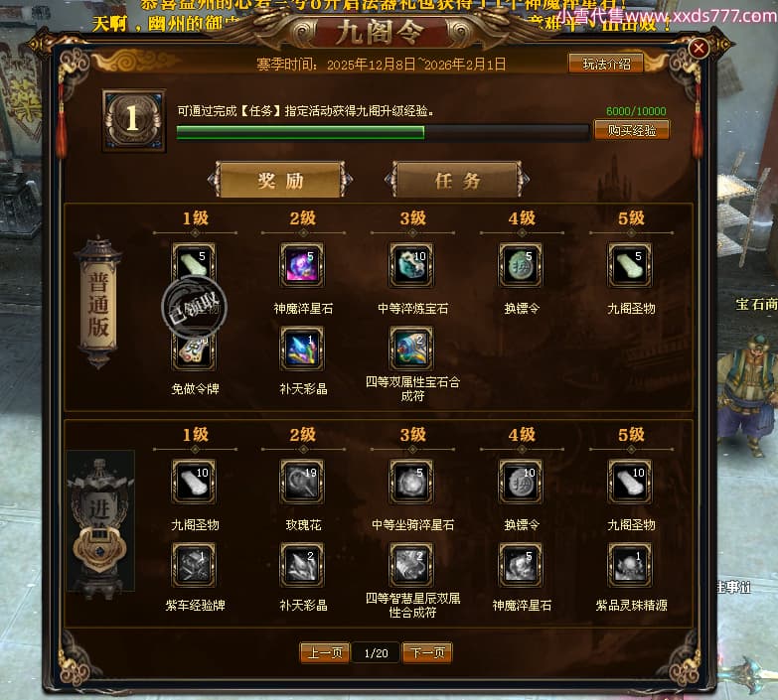Switch to the 奖励 tab

(280, 180)
